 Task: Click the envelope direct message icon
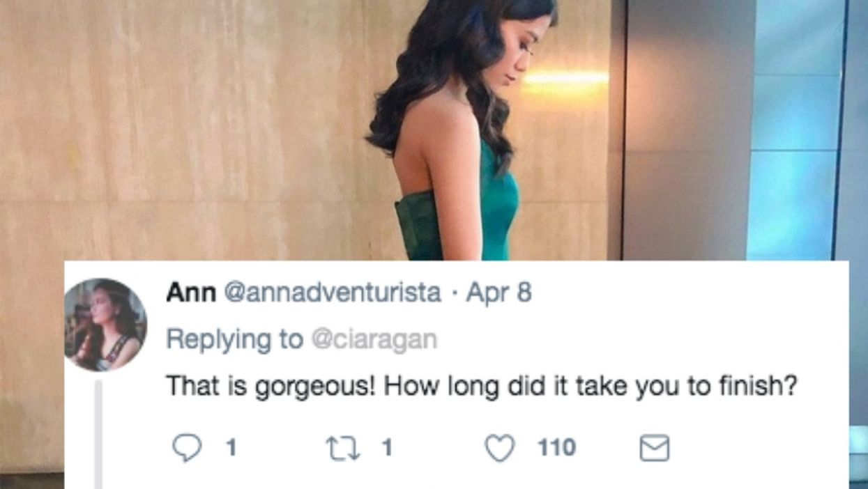655,449
